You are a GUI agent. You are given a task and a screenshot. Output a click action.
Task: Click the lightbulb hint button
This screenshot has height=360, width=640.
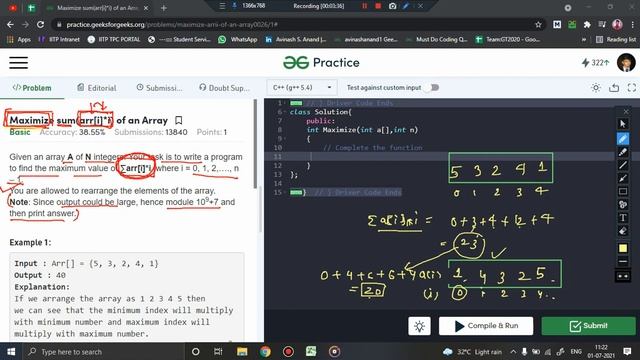pos(419,326)
